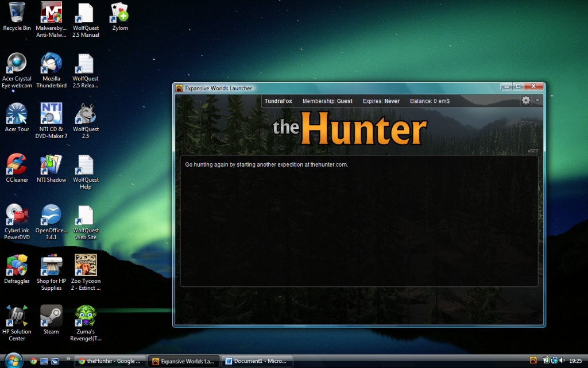
Task: Minimize the Expansive Worlds Launcher window
Action: point(506,87)
